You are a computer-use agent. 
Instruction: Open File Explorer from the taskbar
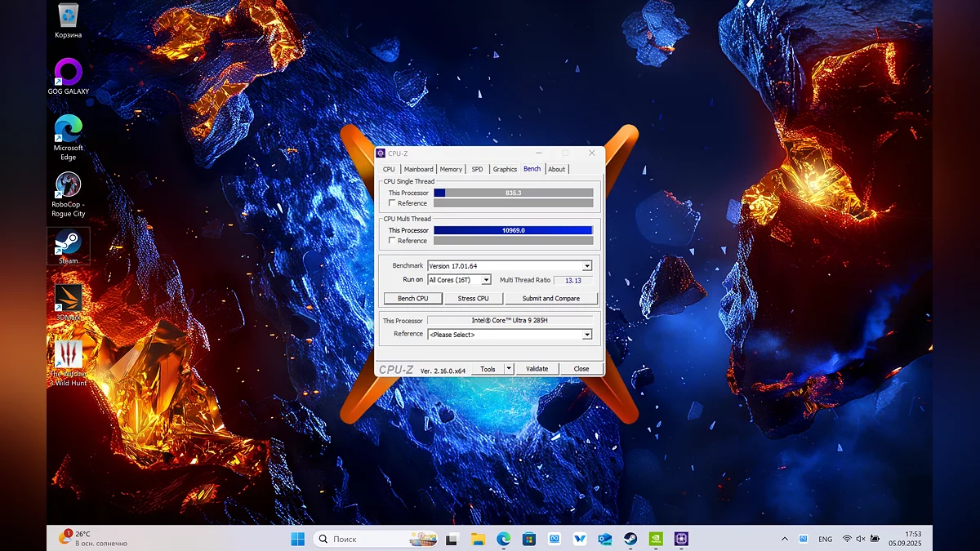click(x=478, y=539)
